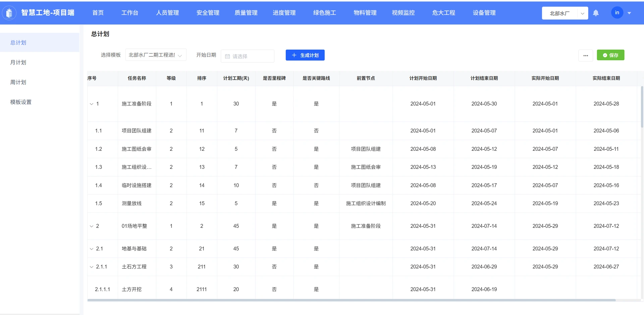Click predecessor 施工准备阶段 in row 2

(366, 226)
